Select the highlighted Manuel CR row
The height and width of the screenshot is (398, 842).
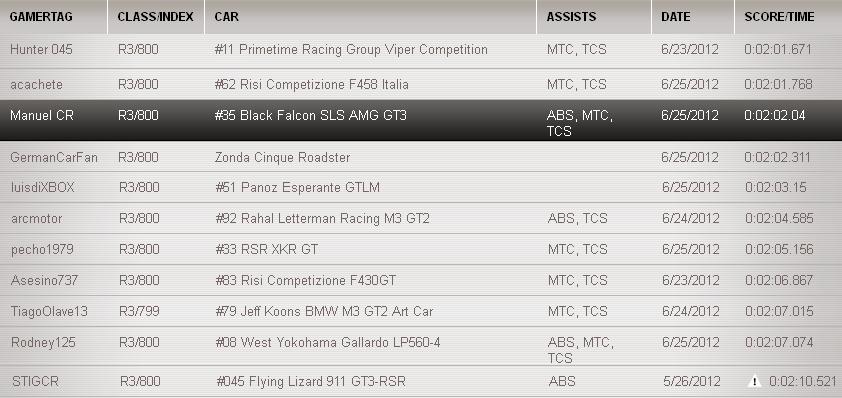[x=421, y=120]
